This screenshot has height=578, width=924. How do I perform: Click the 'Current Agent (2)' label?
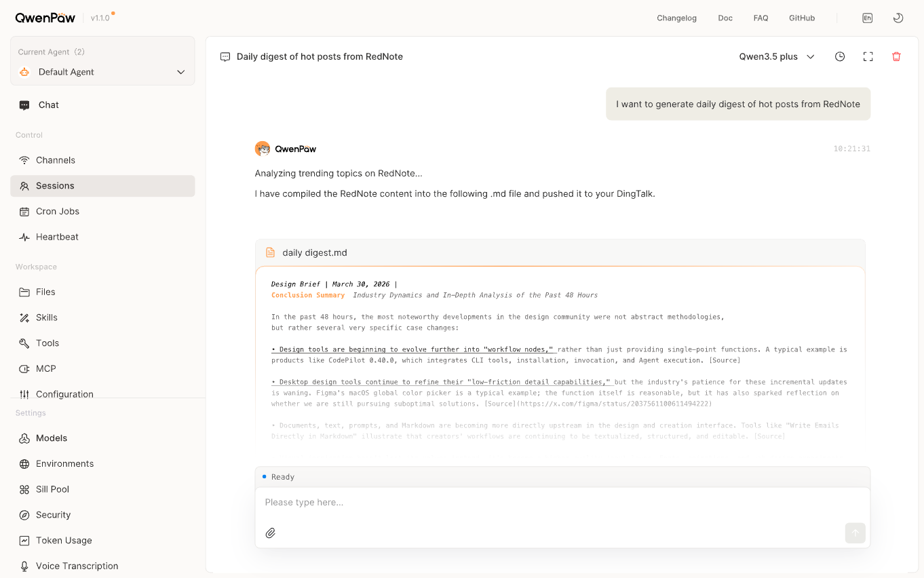pyautogui.click(x=52, y=52)
